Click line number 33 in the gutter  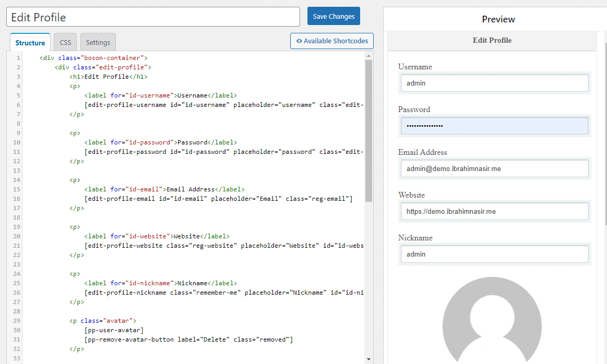[17, 358]
